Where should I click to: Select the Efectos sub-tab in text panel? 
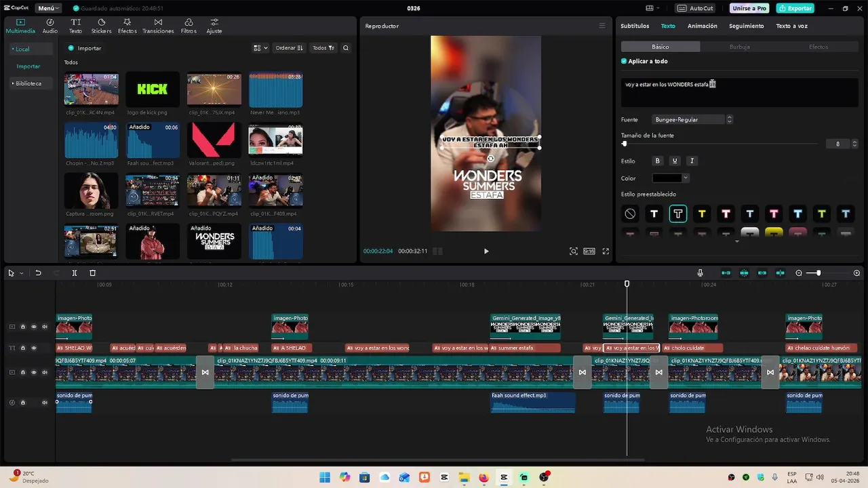(818, 47)
